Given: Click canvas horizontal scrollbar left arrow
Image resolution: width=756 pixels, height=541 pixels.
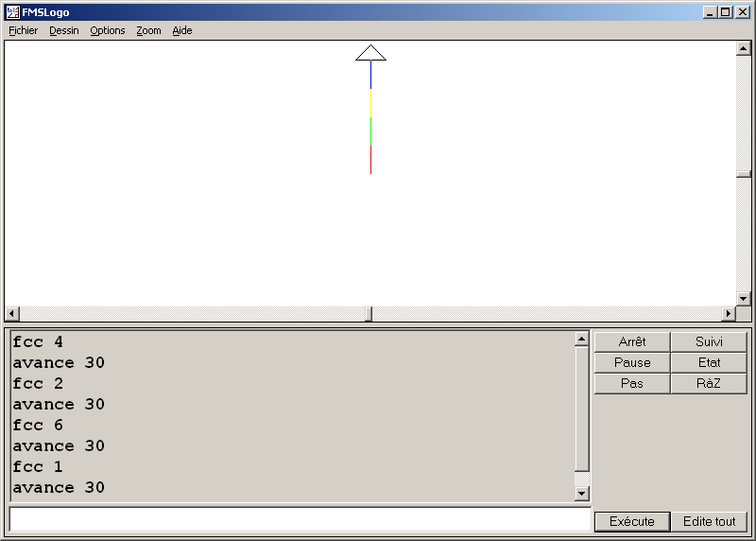Looking at the screenshot, I should click(12, 314).
